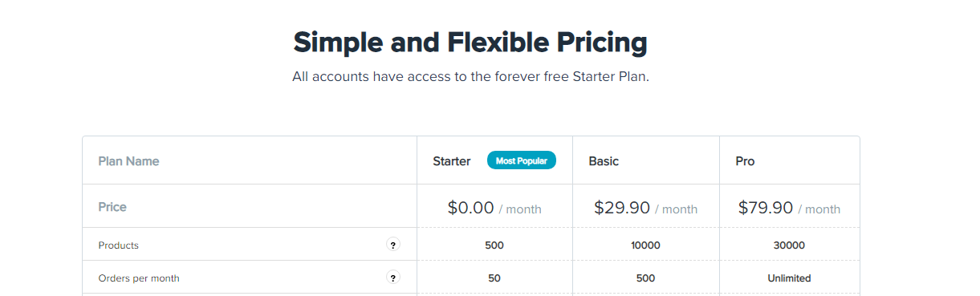The image size is (980, 296).
Task: Click the Most Popular badge
Action: click(522, 160)
